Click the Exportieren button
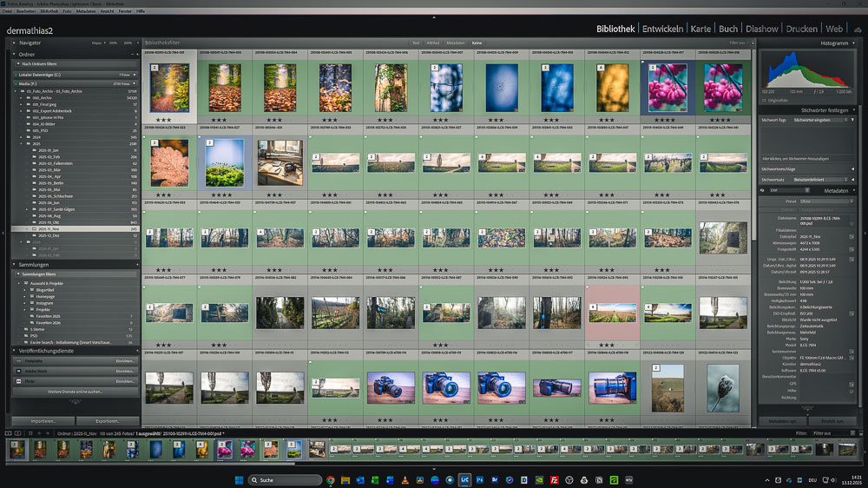868x488 pixels. 108,421
